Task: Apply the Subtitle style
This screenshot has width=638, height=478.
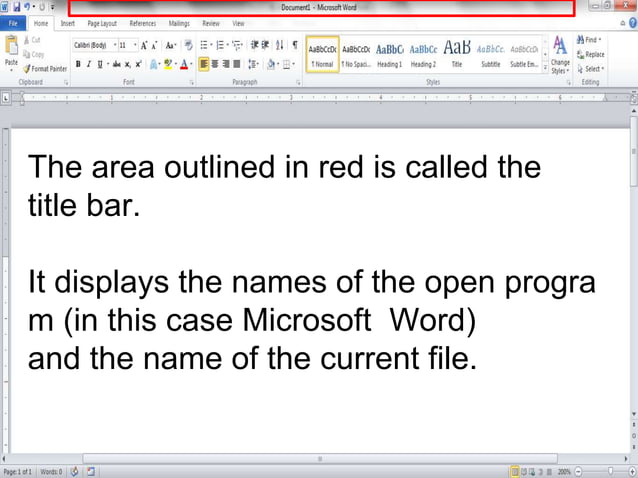Action: click(x=491, y=55)
